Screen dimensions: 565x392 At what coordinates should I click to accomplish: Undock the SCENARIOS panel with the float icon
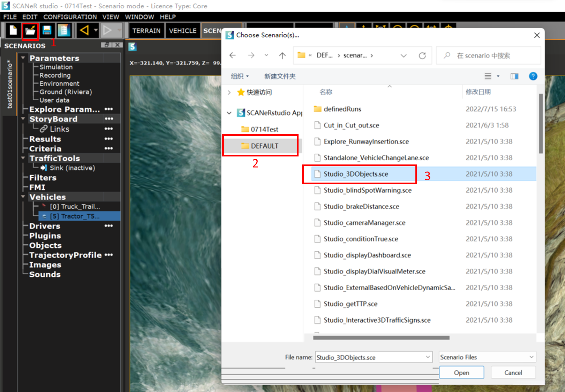(x=106, y=45)
